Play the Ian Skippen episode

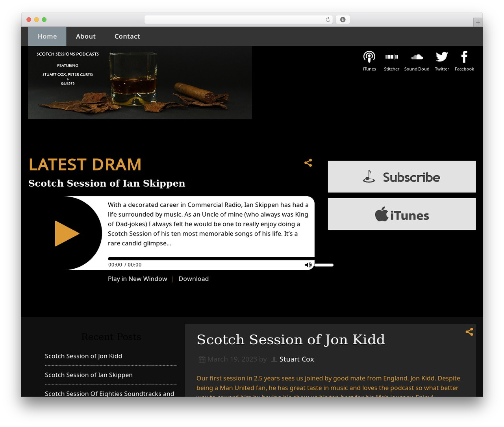click(x=67, y=233)
